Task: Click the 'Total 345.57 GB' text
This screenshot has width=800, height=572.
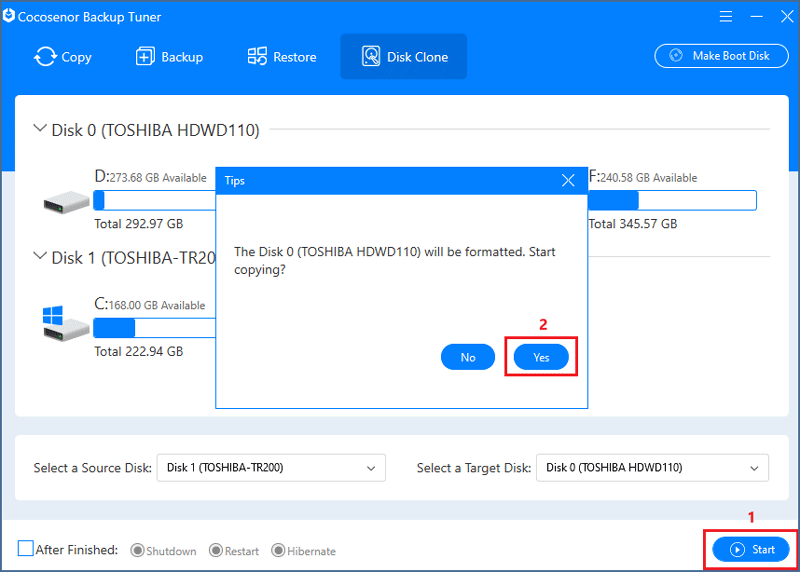Action: pyautogui.click(x=633, y=224)
